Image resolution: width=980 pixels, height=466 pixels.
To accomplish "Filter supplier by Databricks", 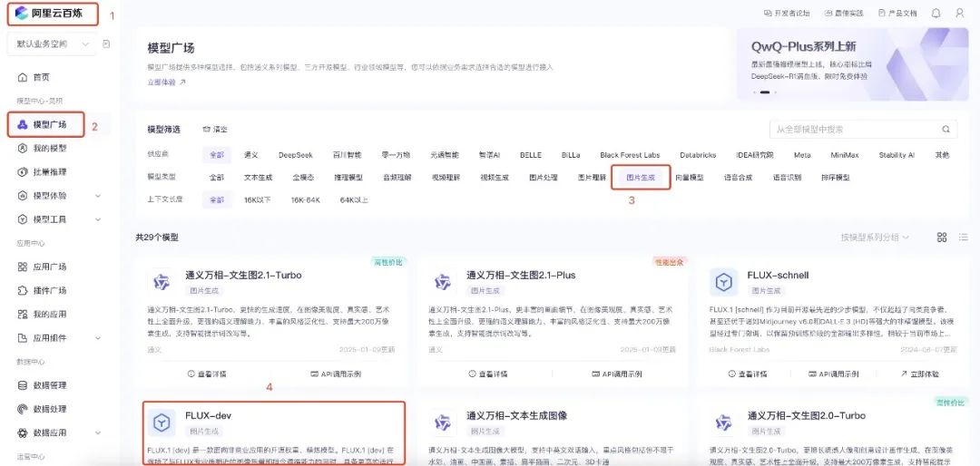I will (698, 155).
